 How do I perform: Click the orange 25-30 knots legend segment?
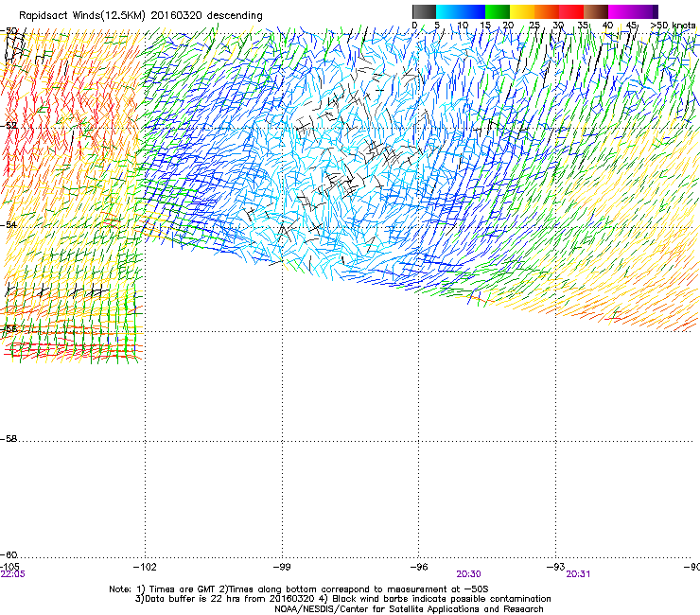point(547,11)
